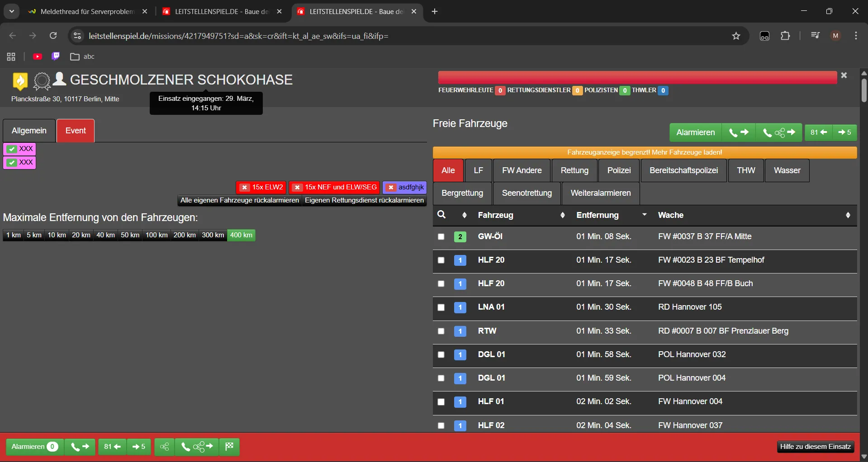868x462 pixels.
Task: Click the red X on 15x ELW2
Action: click(x=245, y=188)
